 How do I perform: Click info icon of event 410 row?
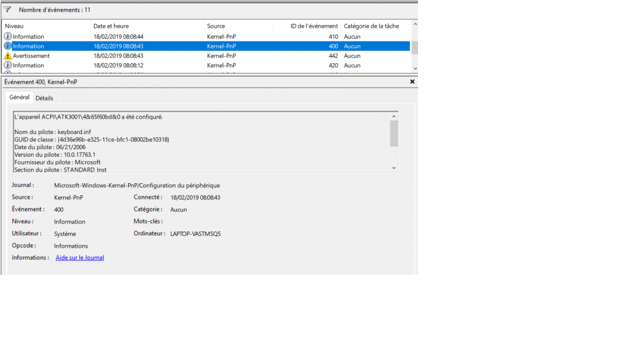point(8,37)
